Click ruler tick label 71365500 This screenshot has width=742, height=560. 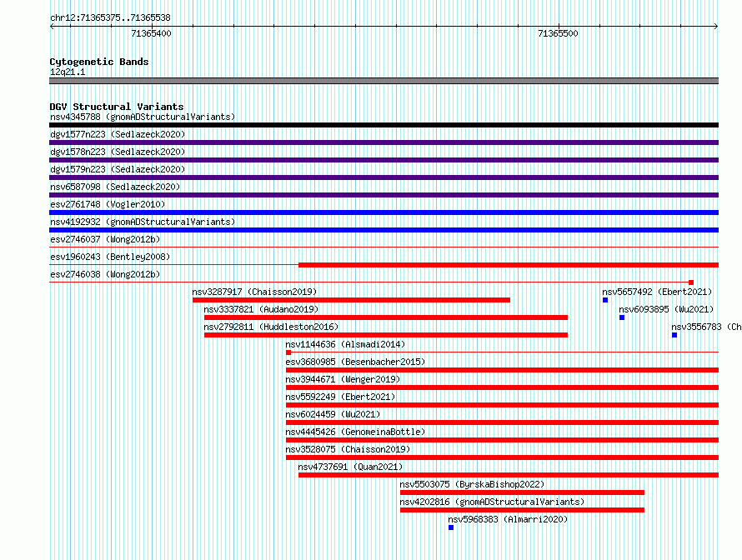click(x=558, y=33)
